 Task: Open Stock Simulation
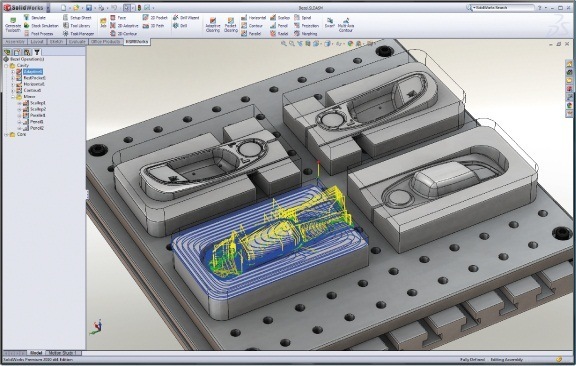pyautogui.click(x=41, y=25)
